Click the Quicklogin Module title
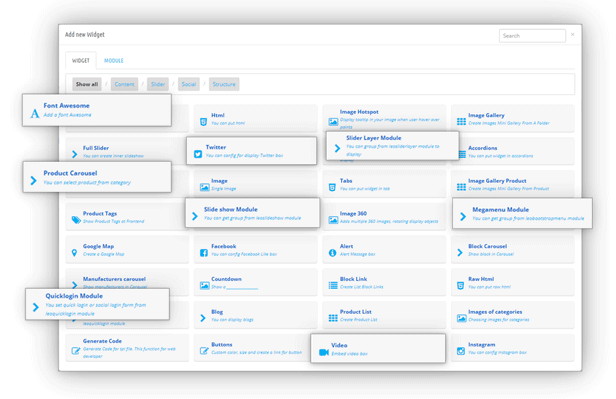Image resolution: width=616 pixels, height=399 pixels. click(74, 296)
